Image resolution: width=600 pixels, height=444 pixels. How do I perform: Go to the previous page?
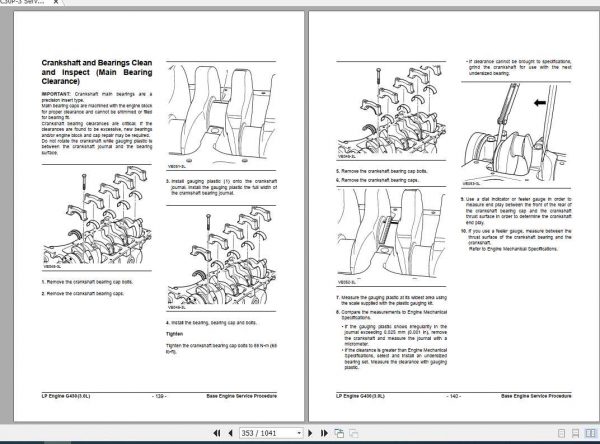click(x=230, y=433)
